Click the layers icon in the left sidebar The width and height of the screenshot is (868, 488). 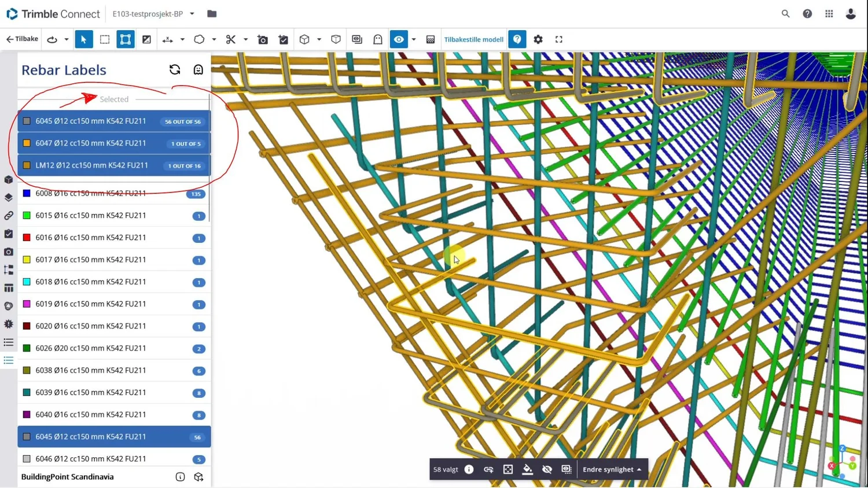(x=8, y=197)
